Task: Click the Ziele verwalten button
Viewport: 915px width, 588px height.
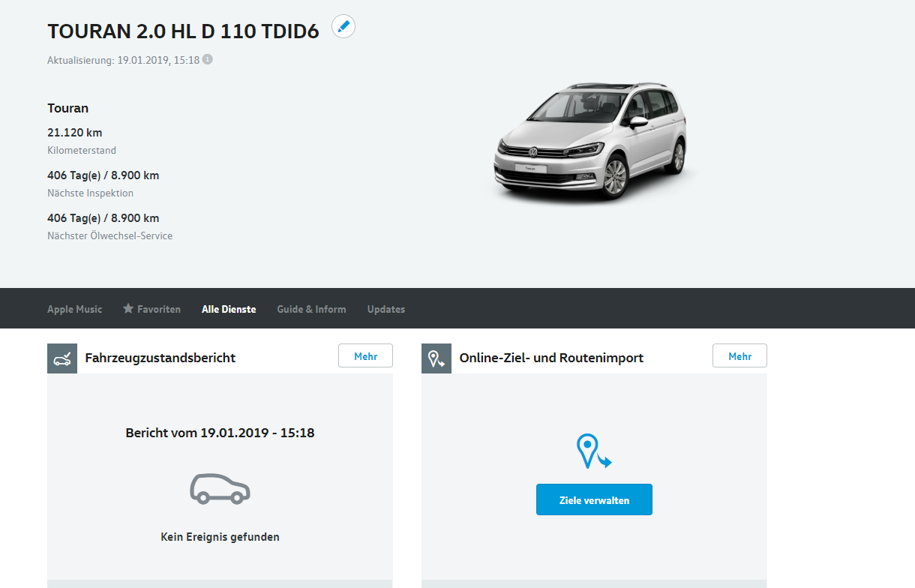Action: click(x=594, y=499)
